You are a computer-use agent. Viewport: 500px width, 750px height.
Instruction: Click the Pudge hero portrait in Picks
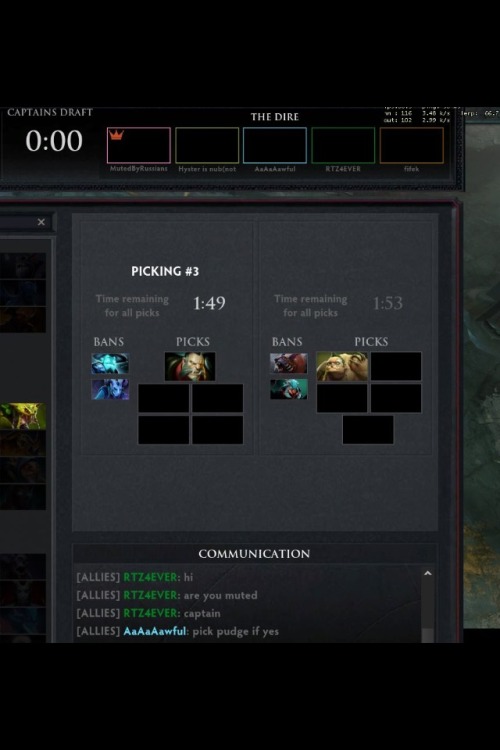[x=342, y=366]
